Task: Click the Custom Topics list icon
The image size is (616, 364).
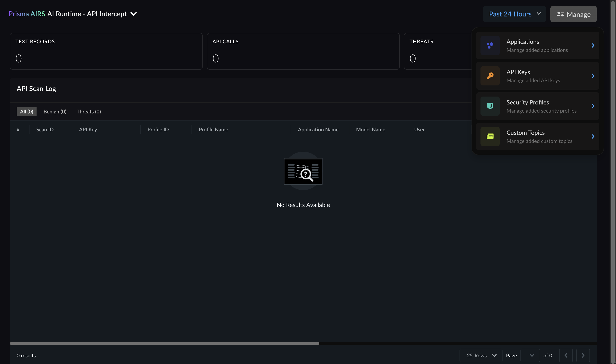Action: (490, 136)
